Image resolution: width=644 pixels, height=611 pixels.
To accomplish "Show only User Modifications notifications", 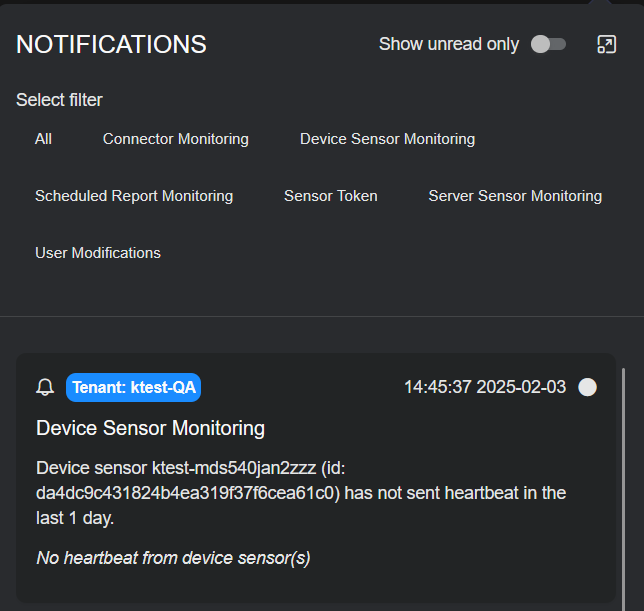I will tap(98, 253).
